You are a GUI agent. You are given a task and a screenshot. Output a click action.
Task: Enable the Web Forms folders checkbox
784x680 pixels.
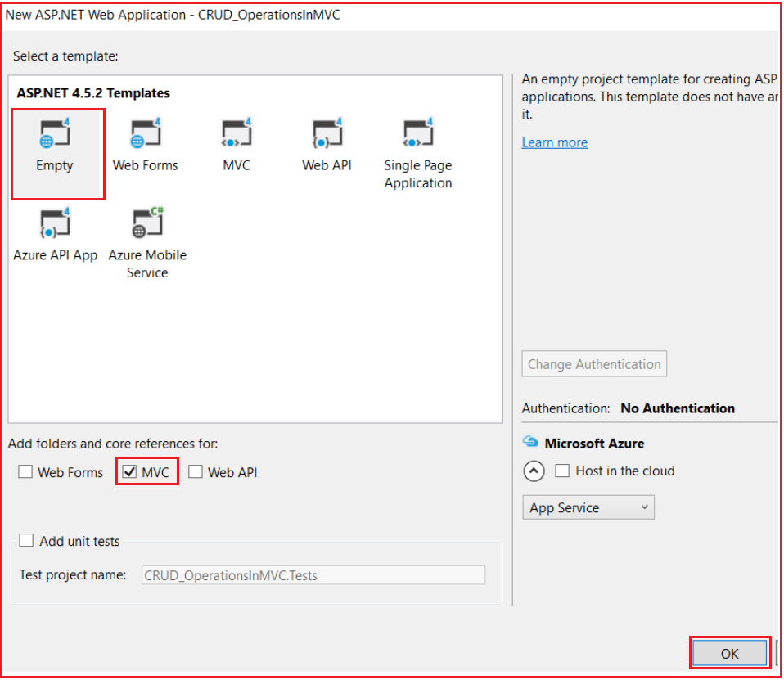pyautogui.click(x=25, y=471)
